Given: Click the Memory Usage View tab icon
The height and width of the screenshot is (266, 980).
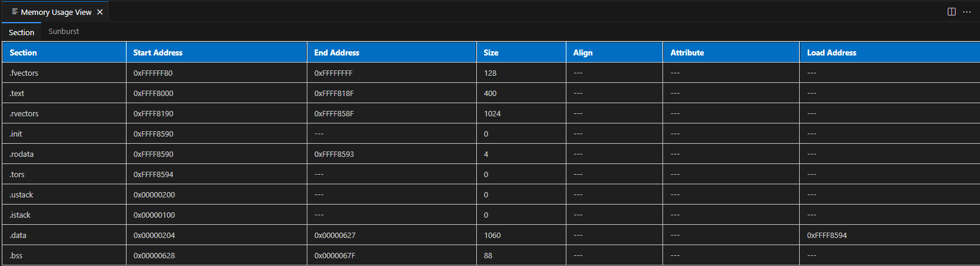Looking at the screenshot, I should point(15,12).
